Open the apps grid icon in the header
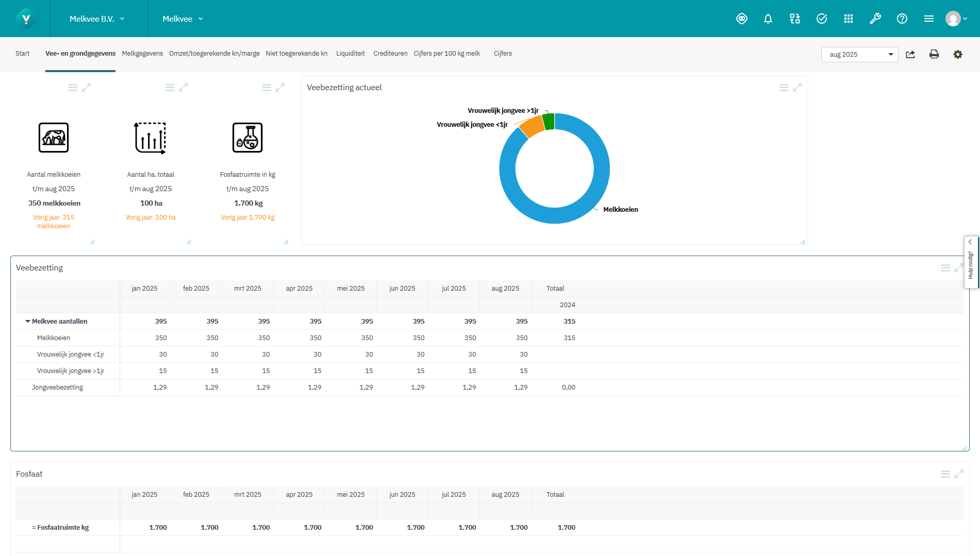The image size is (980, 556). pos(848,19)
